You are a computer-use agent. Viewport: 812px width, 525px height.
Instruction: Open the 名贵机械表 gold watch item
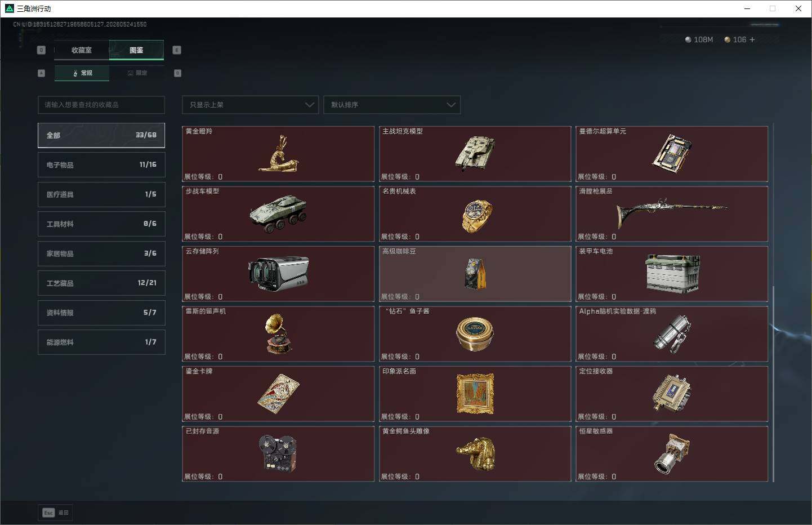tap(475, 214)
